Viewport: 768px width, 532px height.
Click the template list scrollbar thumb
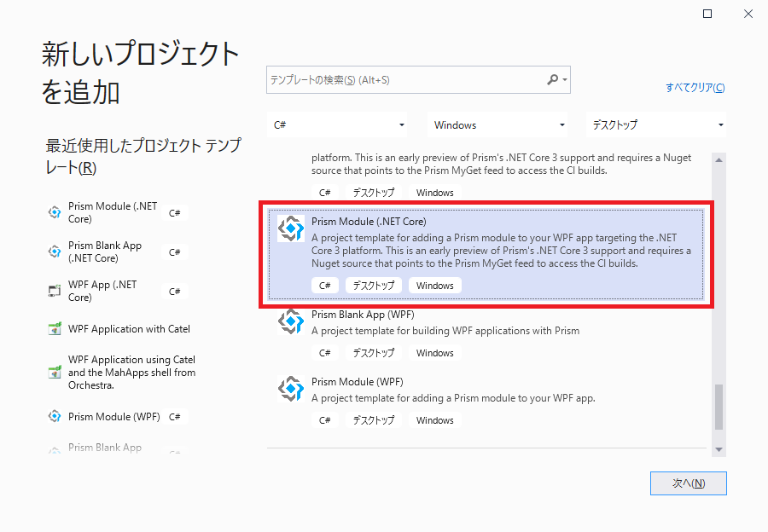[x=719, y=408]
